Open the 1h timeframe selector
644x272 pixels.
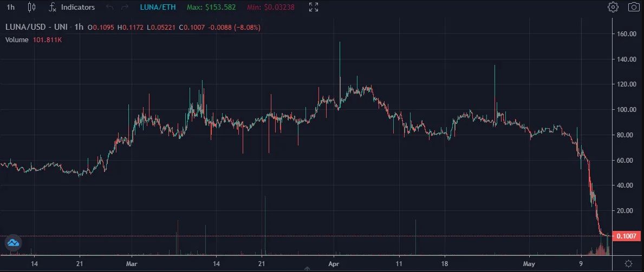pyautogui.click(x=11, y=7)
